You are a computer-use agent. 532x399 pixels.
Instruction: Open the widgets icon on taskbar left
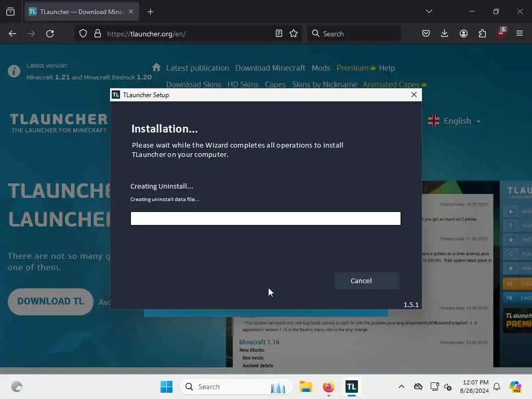(x=17, y=387)
